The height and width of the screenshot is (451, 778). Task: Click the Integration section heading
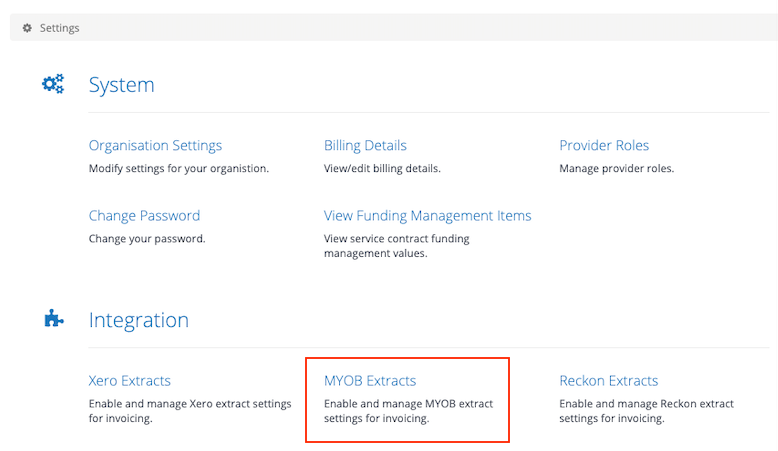click(139, 320)
